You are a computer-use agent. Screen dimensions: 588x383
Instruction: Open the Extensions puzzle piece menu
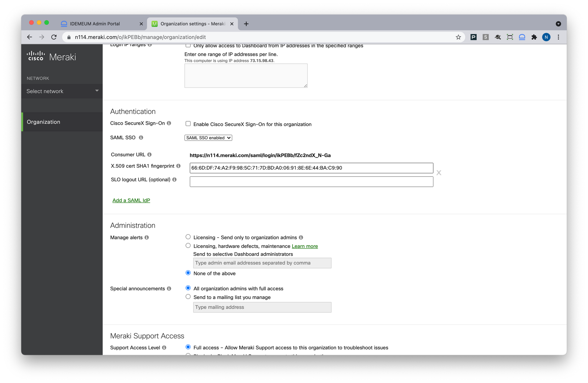534,37
